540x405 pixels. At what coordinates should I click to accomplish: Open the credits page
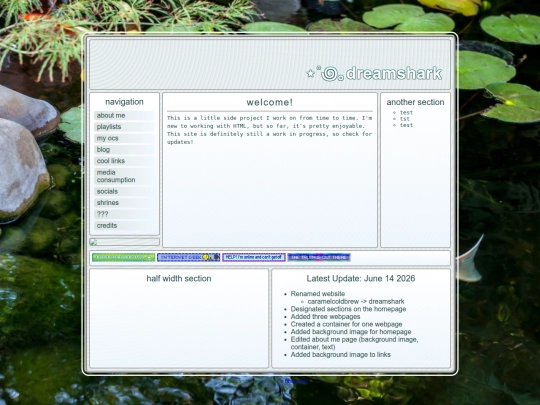click(124, 225)
